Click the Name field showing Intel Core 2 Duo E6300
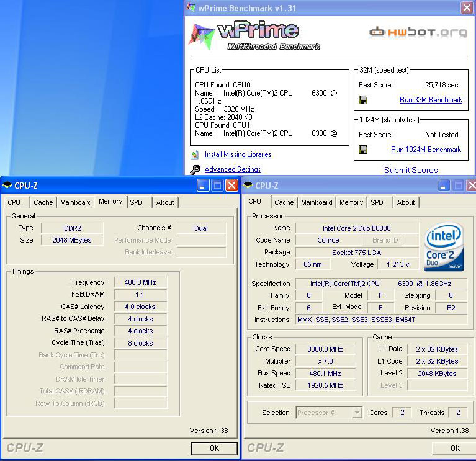Image resolution: width=476 pixels, height=461 pixels. pyautogui.click(x=357, y=228)
